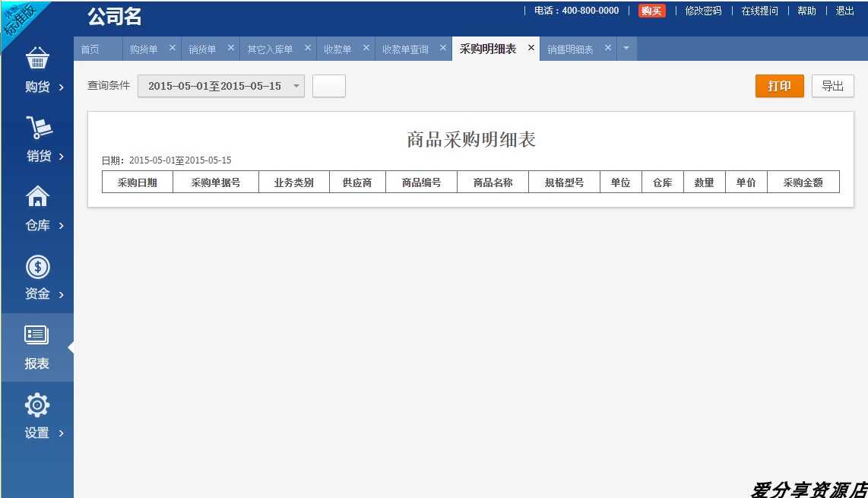Screen dimensions: 868x498
Task: Open the 设置 settings gear icon
Action: (37, 405)
